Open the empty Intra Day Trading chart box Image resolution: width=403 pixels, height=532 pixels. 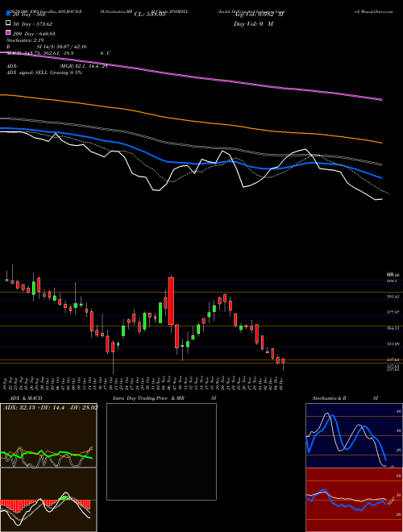tap(161, 451)
